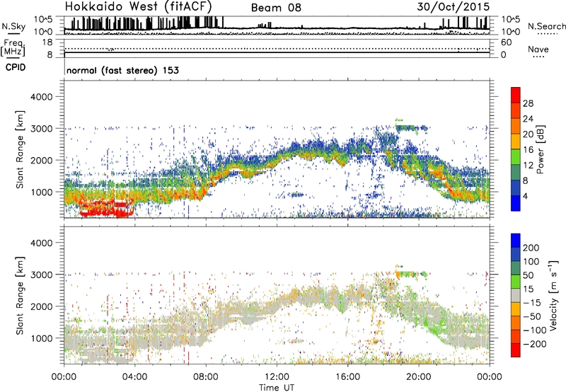Screen dimensions: 566x392
Task: Click the '4000' tick on power panel
Action: click(41, 97)
